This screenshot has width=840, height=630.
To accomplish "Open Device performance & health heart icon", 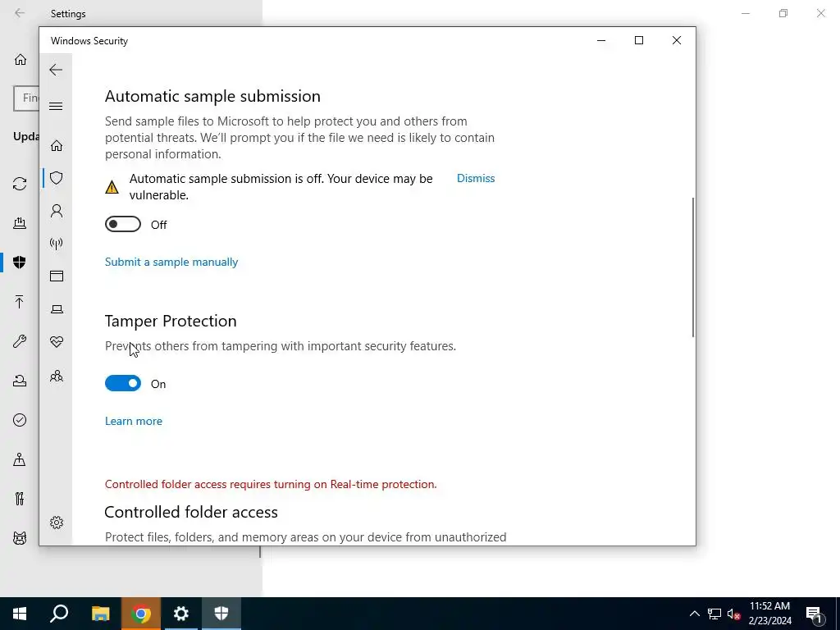I will (57, 342).
